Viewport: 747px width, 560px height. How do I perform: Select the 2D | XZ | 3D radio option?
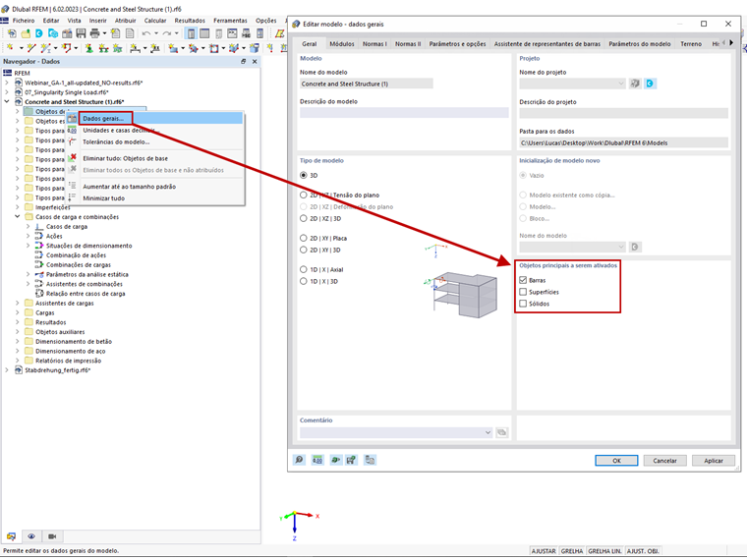[304, 218]
